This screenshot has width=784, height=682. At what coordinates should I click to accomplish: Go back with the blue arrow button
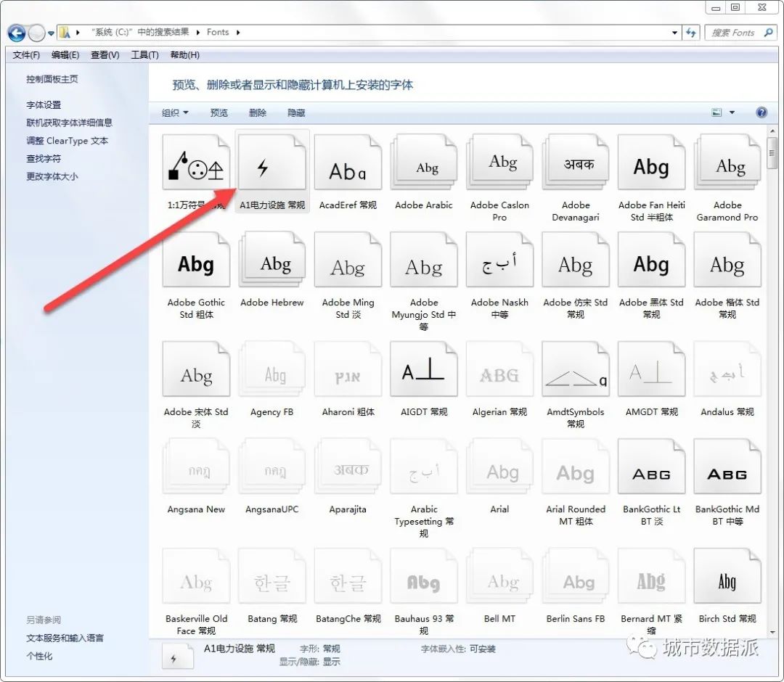17,33
